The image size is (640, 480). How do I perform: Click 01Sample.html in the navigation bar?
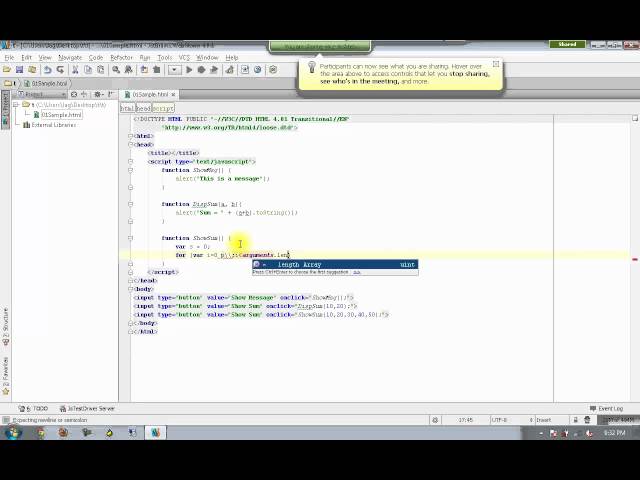(45, 83)
